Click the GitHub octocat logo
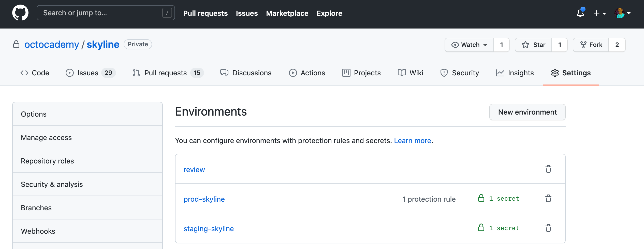Viewport: 644px width, 249px height. [20, 12]
